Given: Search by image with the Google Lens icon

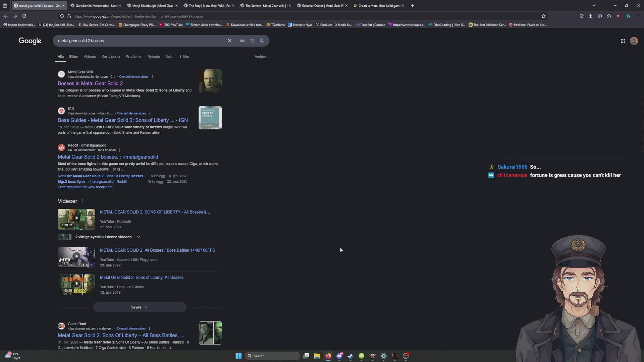Looking at the screenshot, I should coord(252,41).
